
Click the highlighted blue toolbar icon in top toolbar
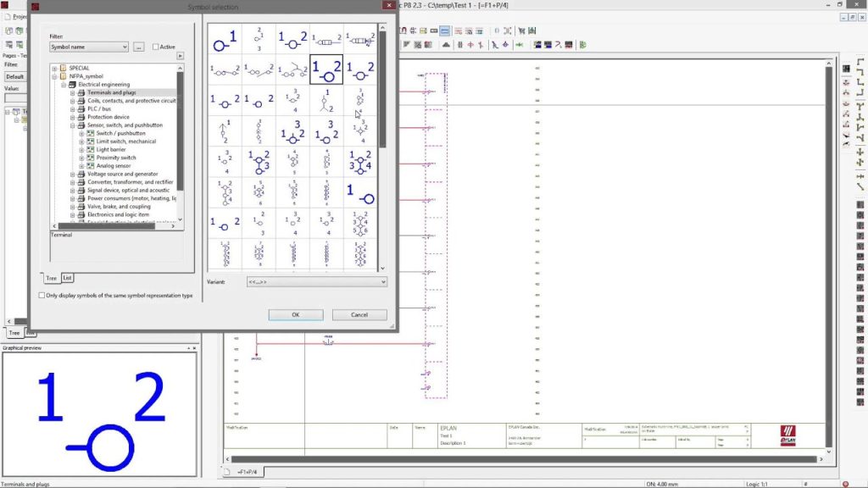445,30
